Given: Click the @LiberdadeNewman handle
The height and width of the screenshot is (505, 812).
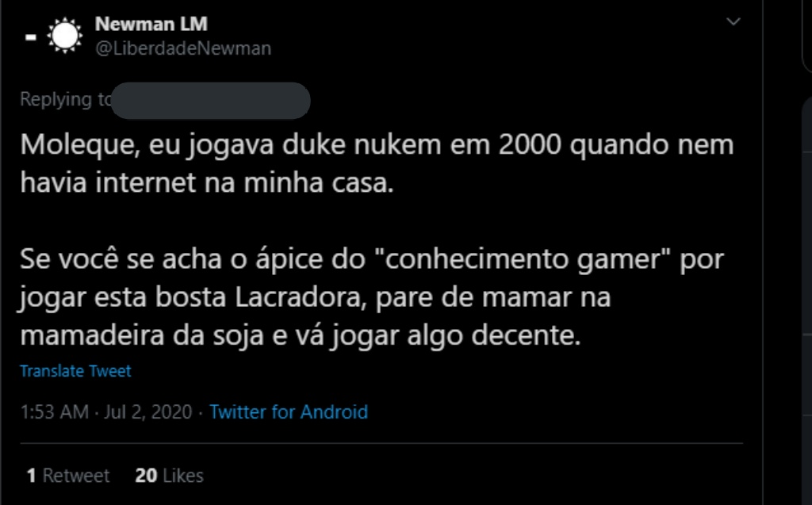Looking at the screenshot, I should (x=182, y=48).
